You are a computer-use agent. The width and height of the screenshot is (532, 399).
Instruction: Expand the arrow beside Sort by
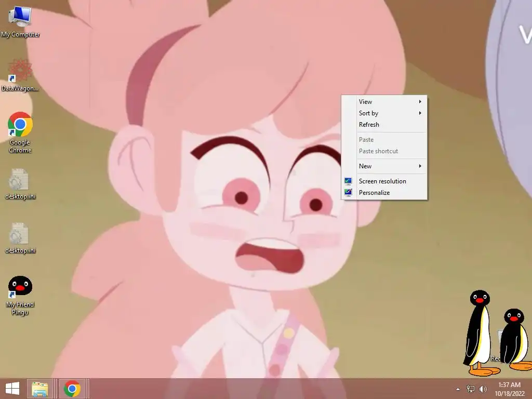coord(420,113)
